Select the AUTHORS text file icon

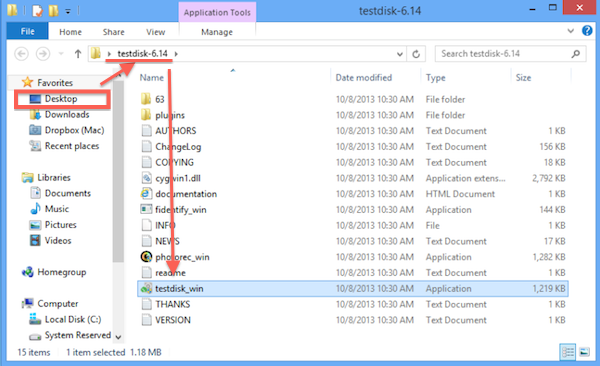point(146,131)
